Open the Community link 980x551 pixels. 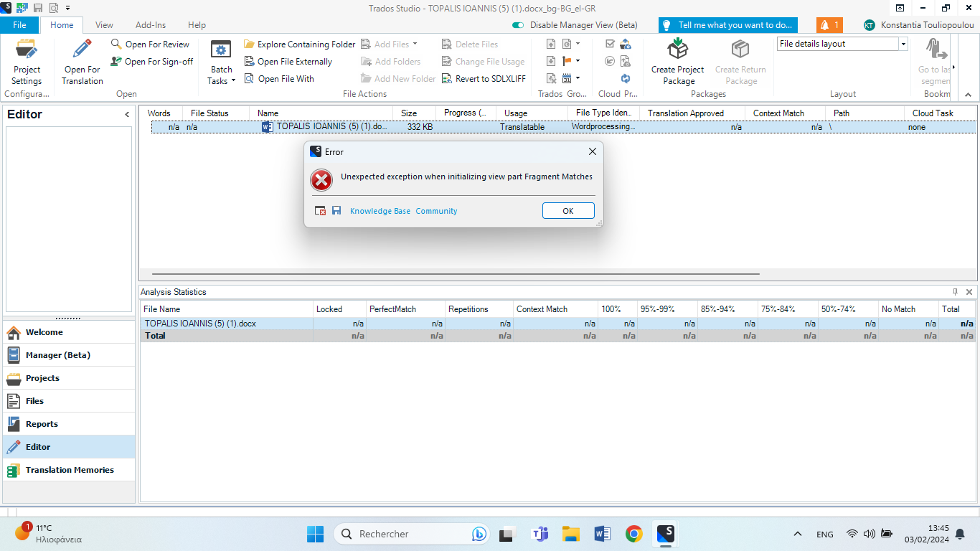tap(436, 211)
